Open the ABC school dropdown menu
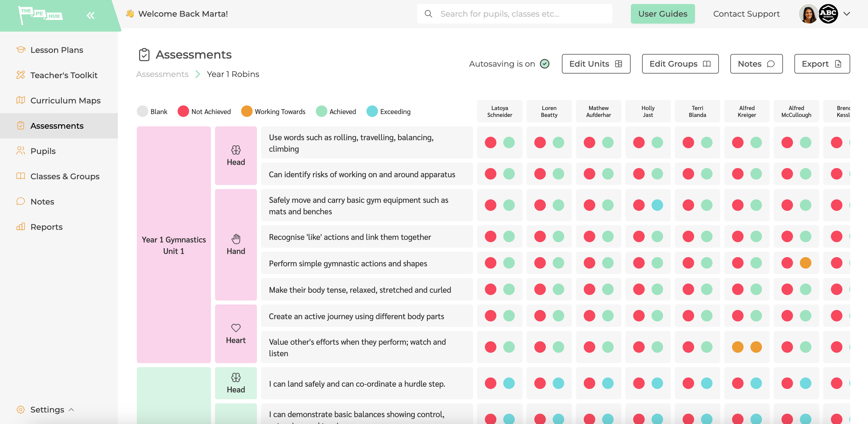 pos(846,13)
